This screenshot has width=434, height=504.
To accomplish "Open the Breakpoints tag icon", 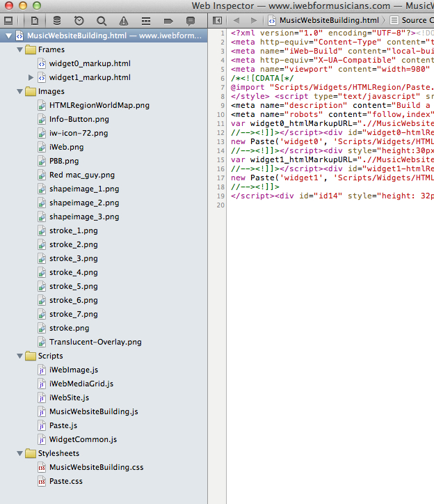I will pyautogui.click(x=168, y=21).
